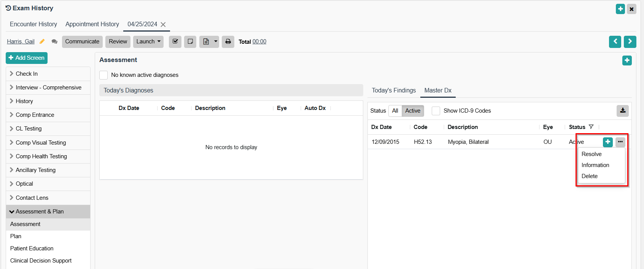Click the download icon in Master Dx
Screen dimensions: 644x269
[x=622, y=111]
